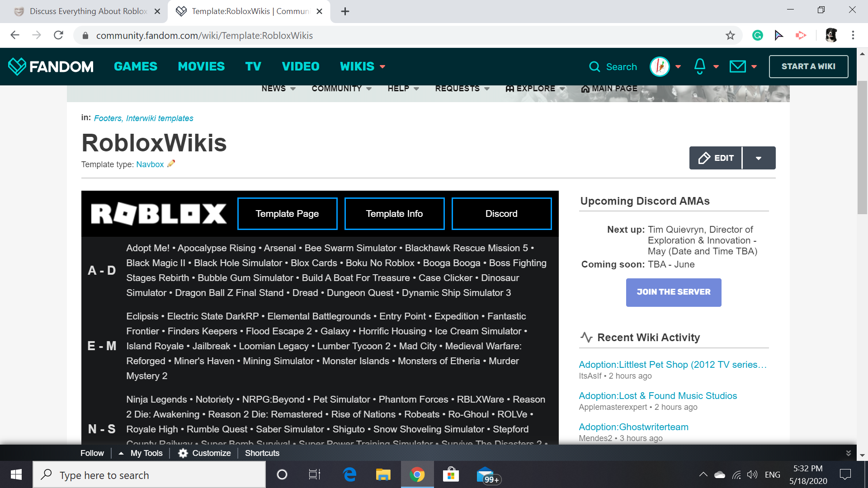Viewport: 868px width, 488px height.
Task: Open the user avatar dropdown
Action: pos(665,66)
